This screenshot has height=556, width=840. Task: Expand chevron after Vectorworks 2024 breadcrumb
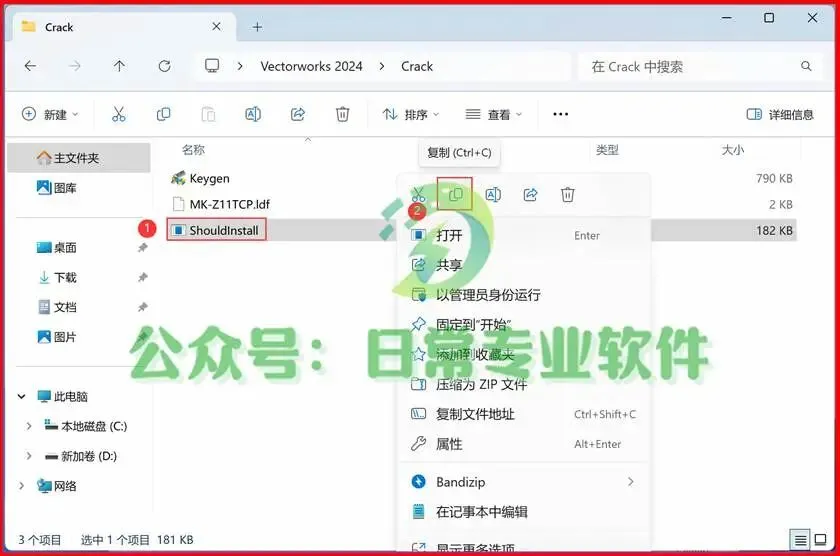click(381, 66)
